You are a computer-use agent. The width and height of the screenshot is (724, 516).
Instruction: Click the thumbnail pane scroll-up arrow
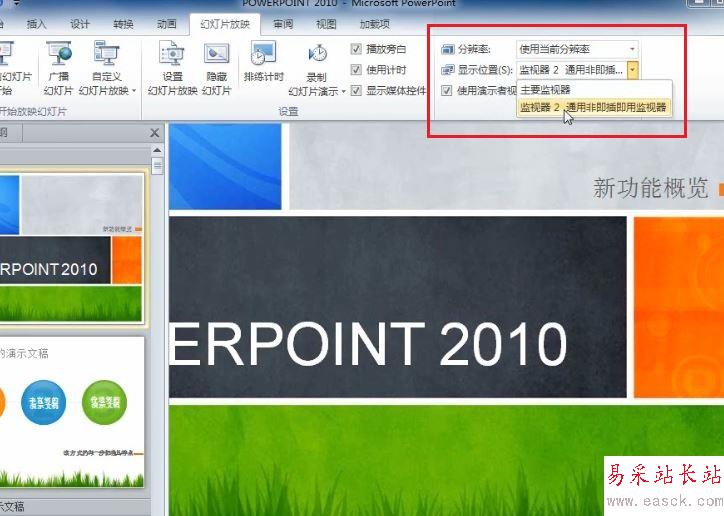pyautogui.click(x=157, y=150)
